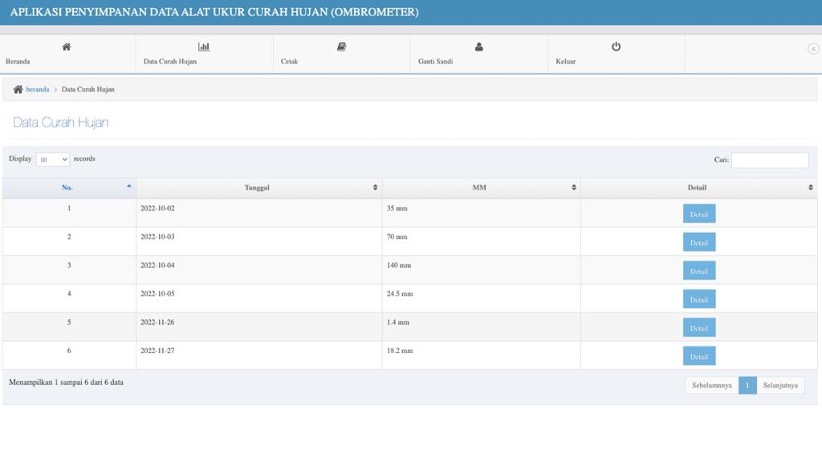The width and height of the screenshot is (822, 462).
Task: Sort the table by the Tanggal column
Action: click(259, 188)
